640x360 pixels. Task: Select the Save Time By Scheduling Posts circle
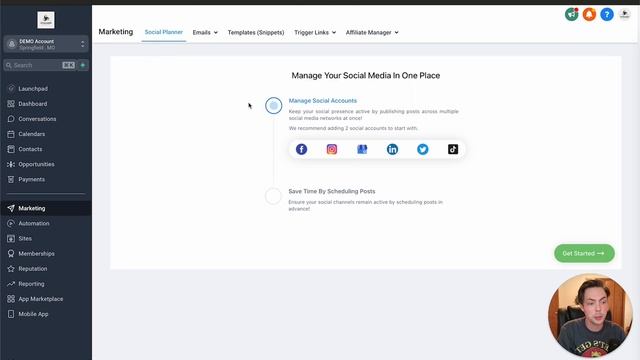tap(273, 196)
